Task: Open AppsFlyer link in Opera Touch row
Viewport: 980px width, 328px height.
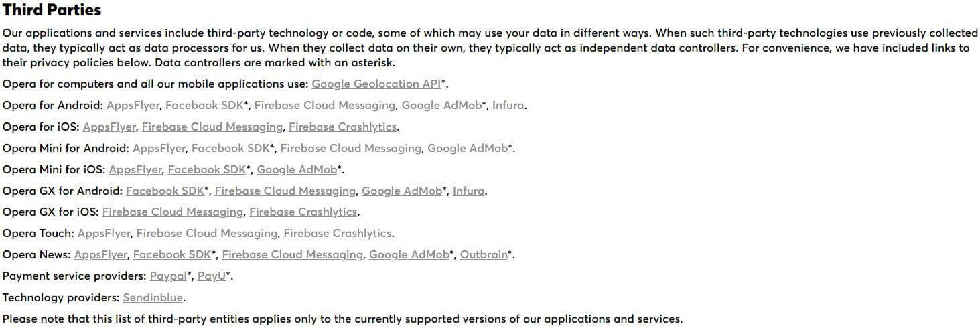Action: coord(104,233)
